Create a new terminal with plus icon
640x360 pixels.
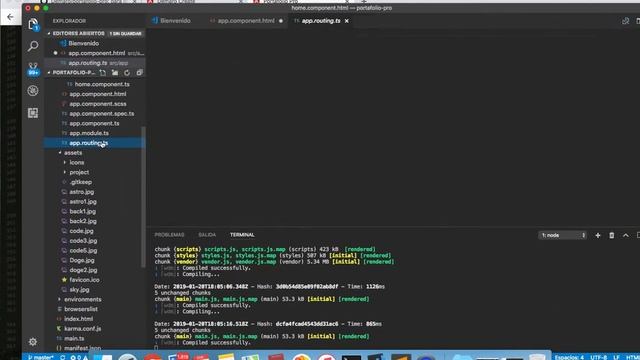598,235
